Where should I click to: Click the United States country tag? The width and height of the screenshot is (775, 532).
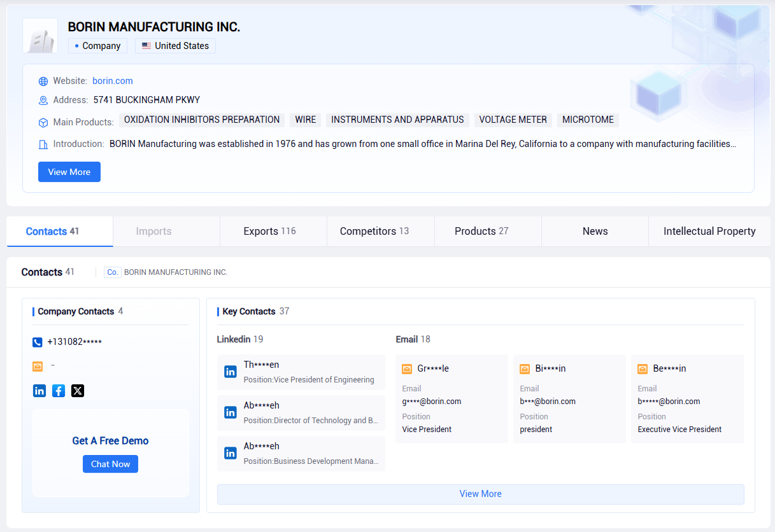[x=176, y=46]
